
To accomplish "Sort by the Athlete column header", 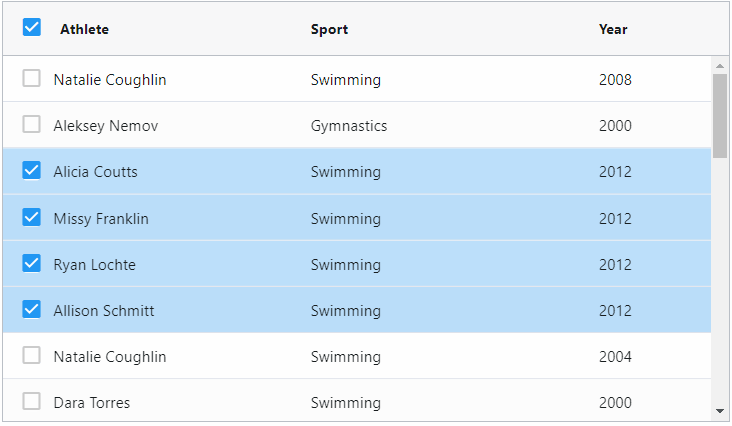I will (x=84, y=29).
